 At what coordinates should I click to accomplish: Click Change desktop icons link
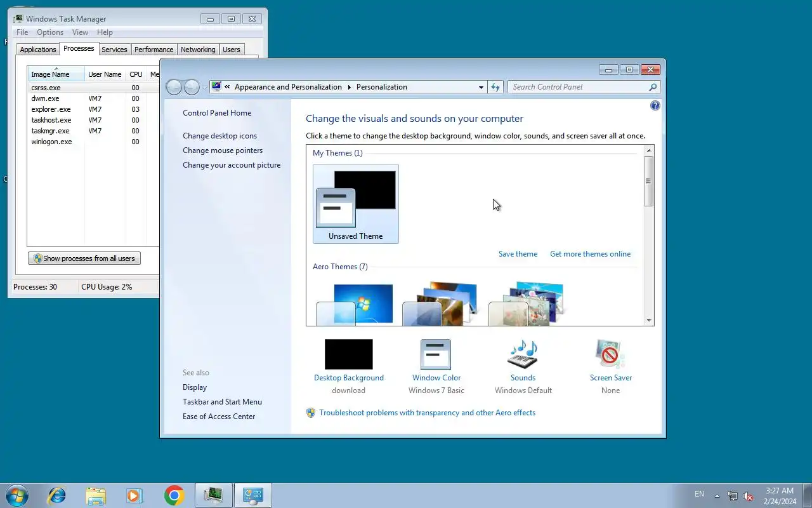pos(219,136)
